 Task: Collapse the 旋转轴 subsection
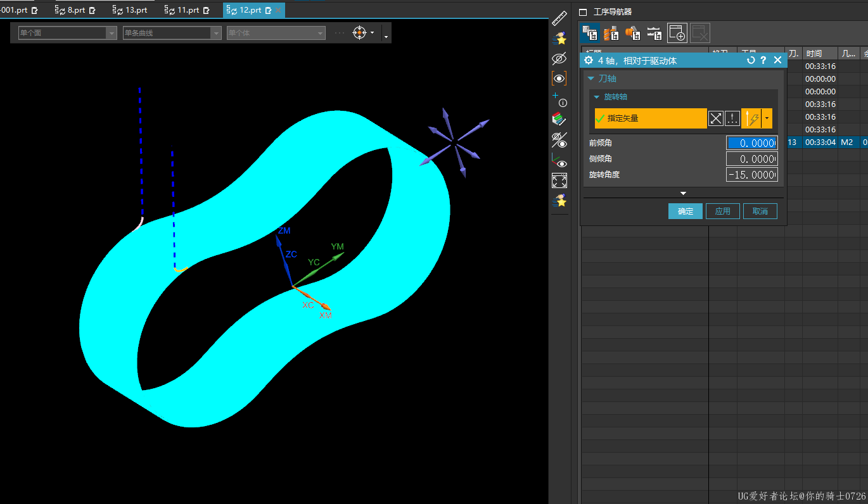[x=596, y=97]
